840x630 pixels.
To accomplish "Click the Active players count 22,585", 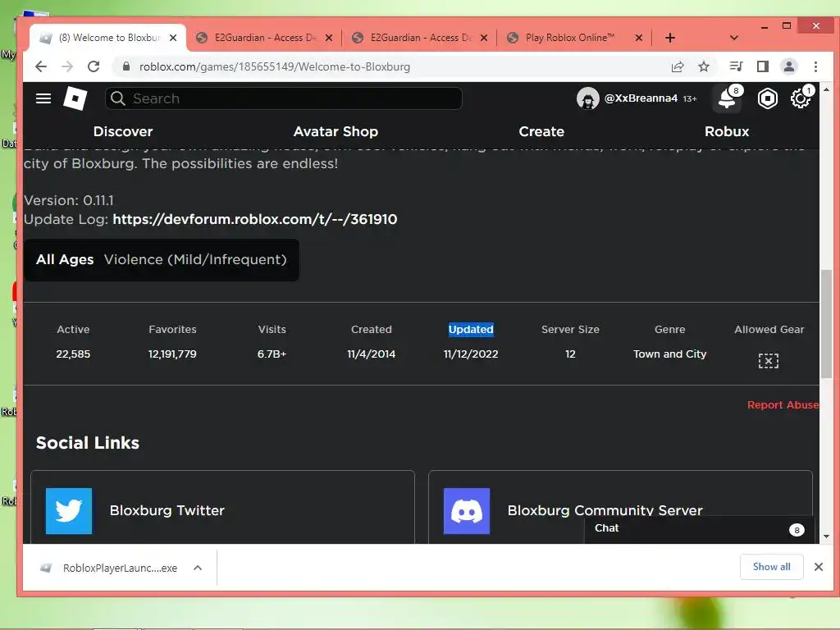I will [73, 354].
